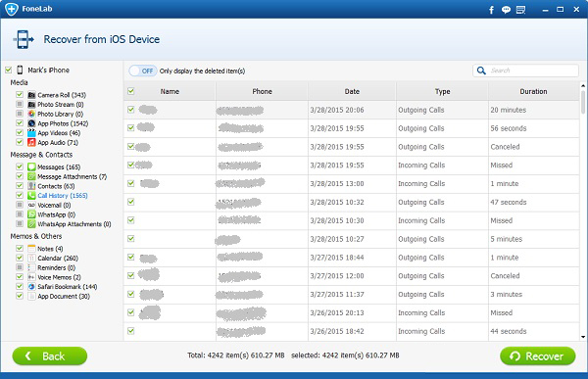Click the Safari Bookmark icon
This screenshot has width=588, height=379.
pyautogui.click(x=31, y=286)
